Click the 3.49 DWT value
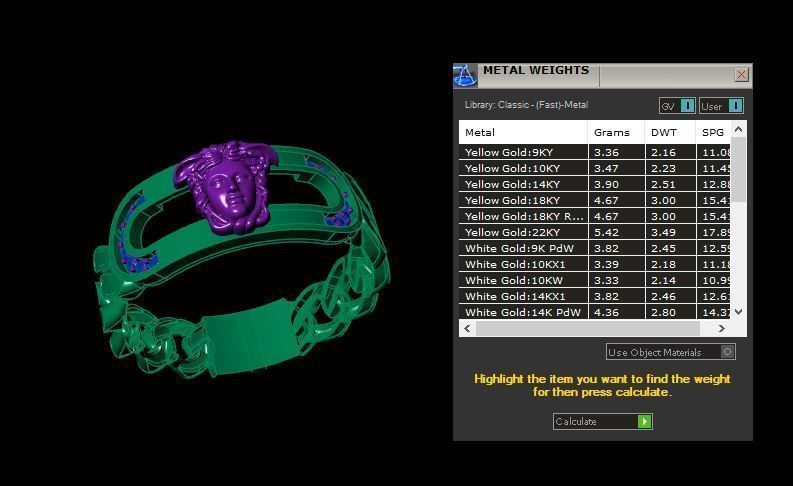This screenshot has height=486, width=793. click(x=663, y=233)
